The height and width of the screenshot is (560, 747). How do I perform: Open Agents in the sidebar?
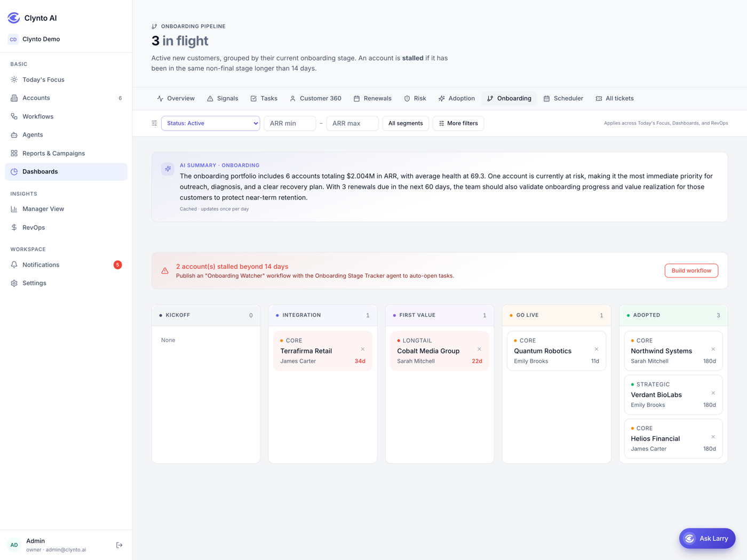(x=66, y=135)
